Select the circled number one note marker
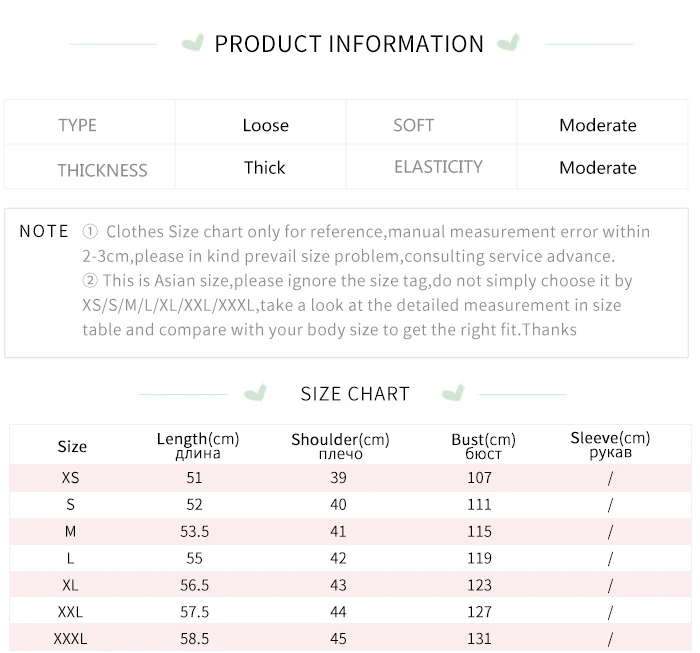Viewport: 700px width, 653px height. tap(90, 232)
